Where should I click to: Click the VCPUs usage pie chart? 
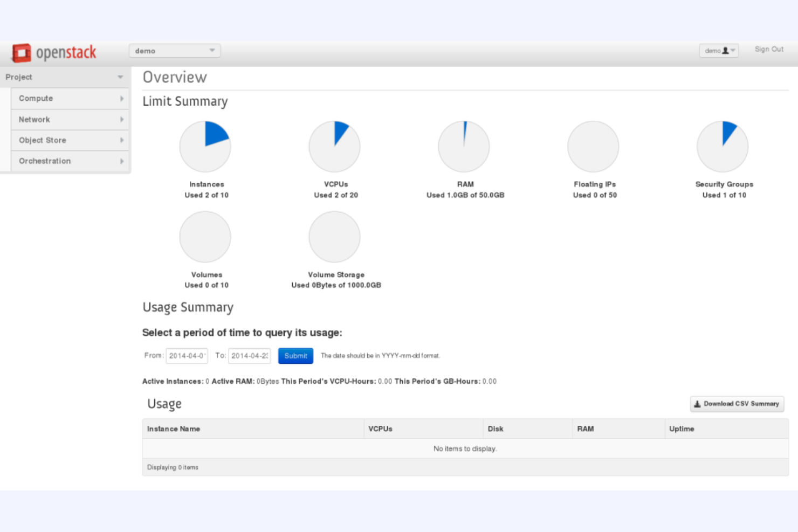pyautogui.click(x=334, y=146)
